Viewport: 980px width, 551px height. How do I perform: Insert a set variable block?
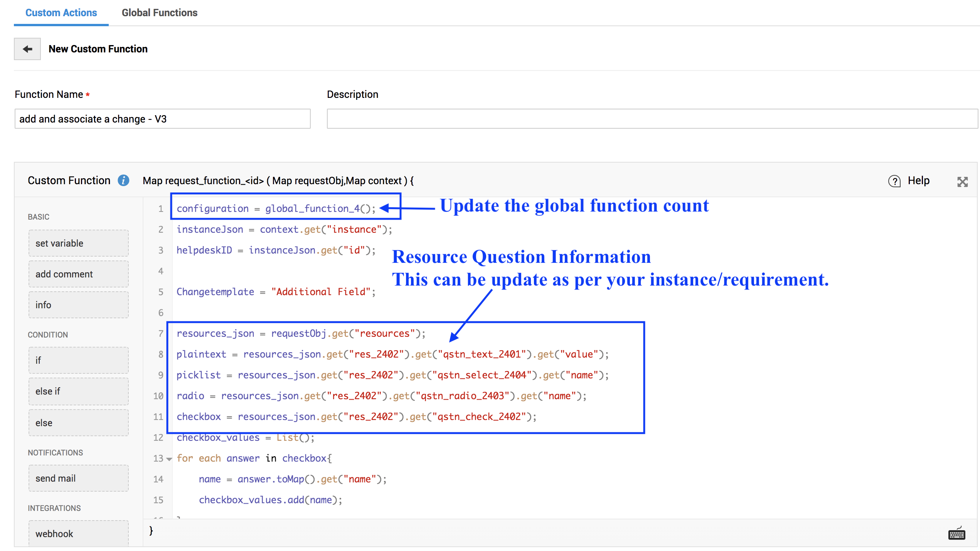point(78,243)
